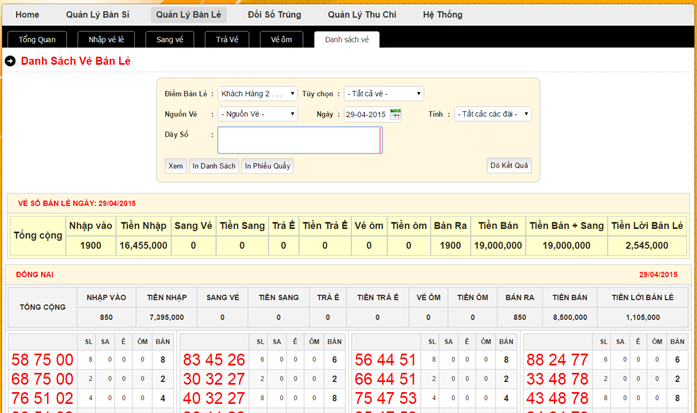Switch to the Nhập vé lẻ tab
Screen dimensions: 697x413
(x=106, y=39)
